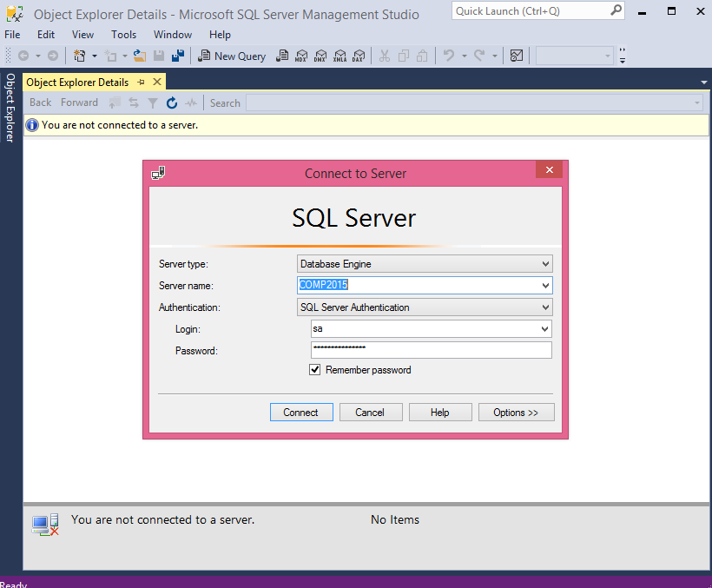712x588 pixels.
Task: Pin the Object Explorer Details tab
Action: click(142, 83)
